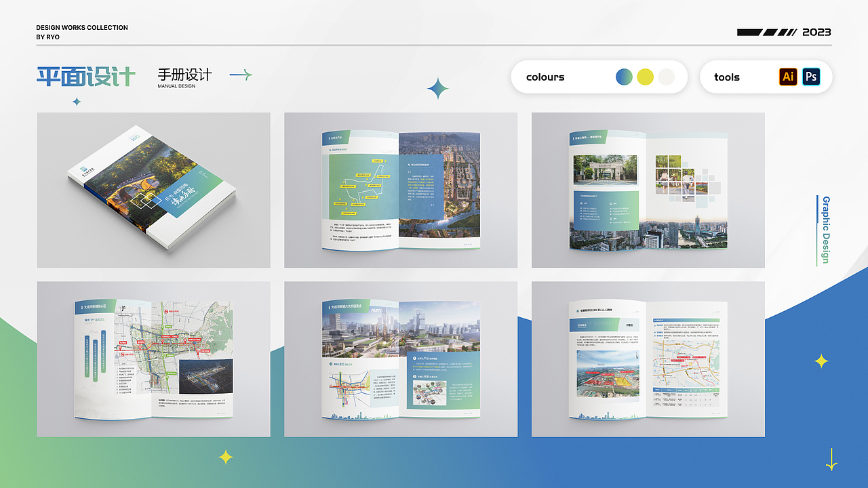Click the DESIGN WORKS COLLECTION text

pyautogui.click(x=82, y=28)
